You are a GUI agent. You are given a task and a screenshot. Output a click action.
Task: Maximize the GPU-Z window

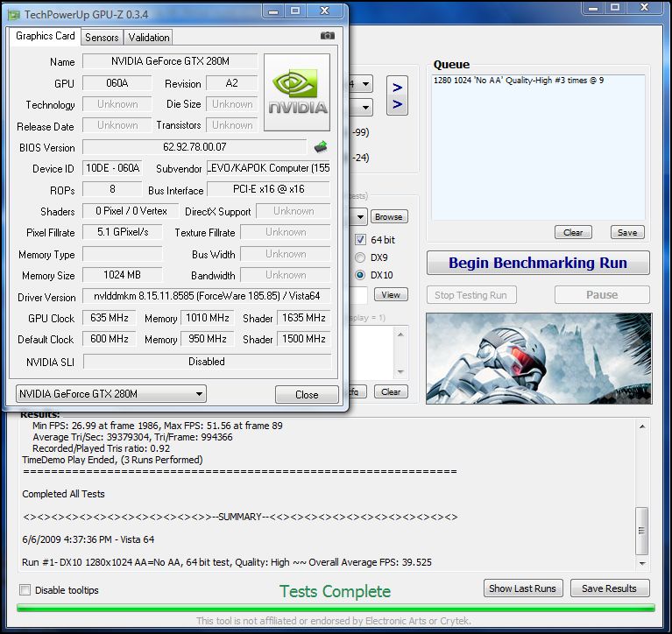(x=295, y=11)
